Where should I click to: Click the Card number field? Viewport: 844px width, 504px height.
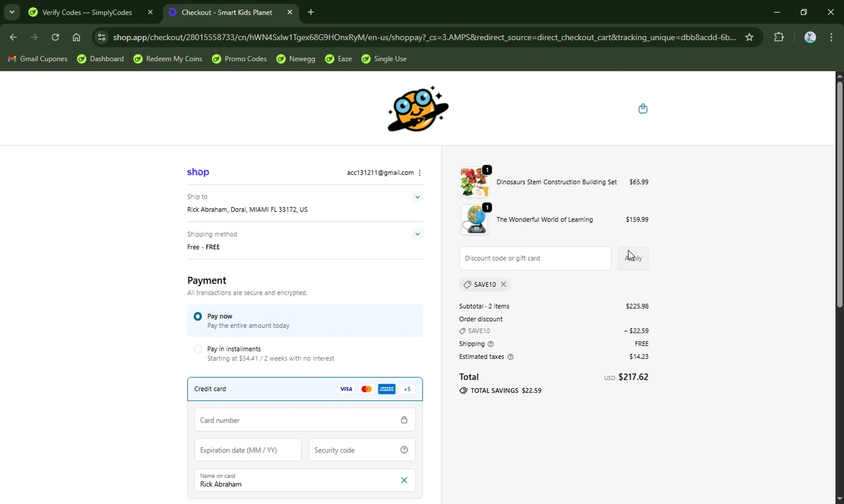pyautogui.click(x=305, y=420)
